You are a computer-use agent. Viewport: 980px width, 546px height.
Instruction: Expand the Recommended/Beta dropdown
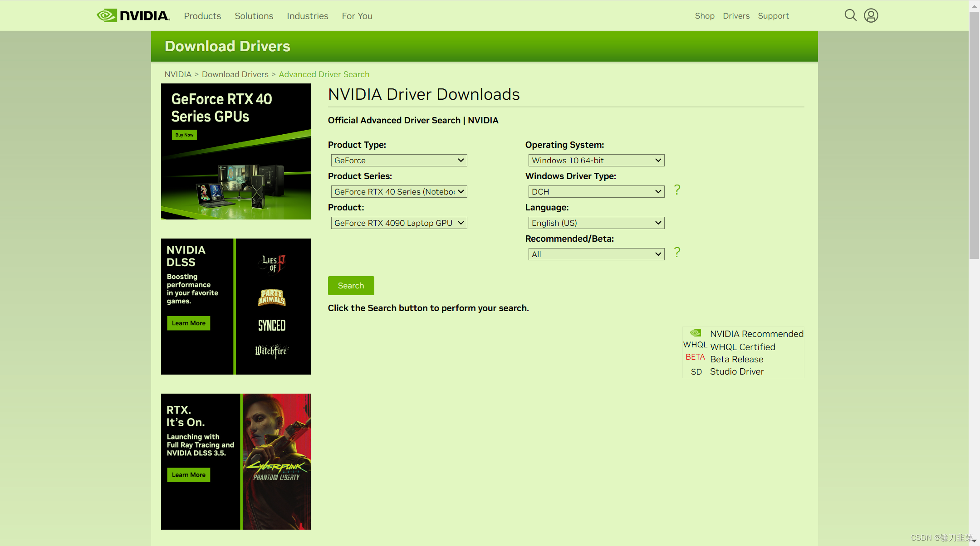click(x=595, y=253)
